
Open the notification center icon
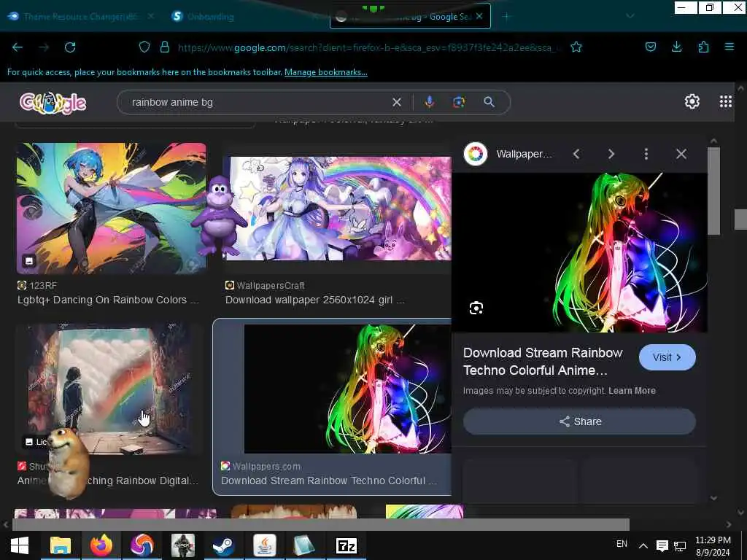662,545
